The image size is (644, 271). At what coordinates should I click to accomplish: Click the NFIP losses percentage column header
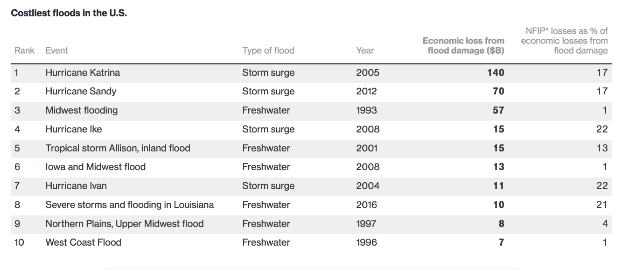pos(564,41)
